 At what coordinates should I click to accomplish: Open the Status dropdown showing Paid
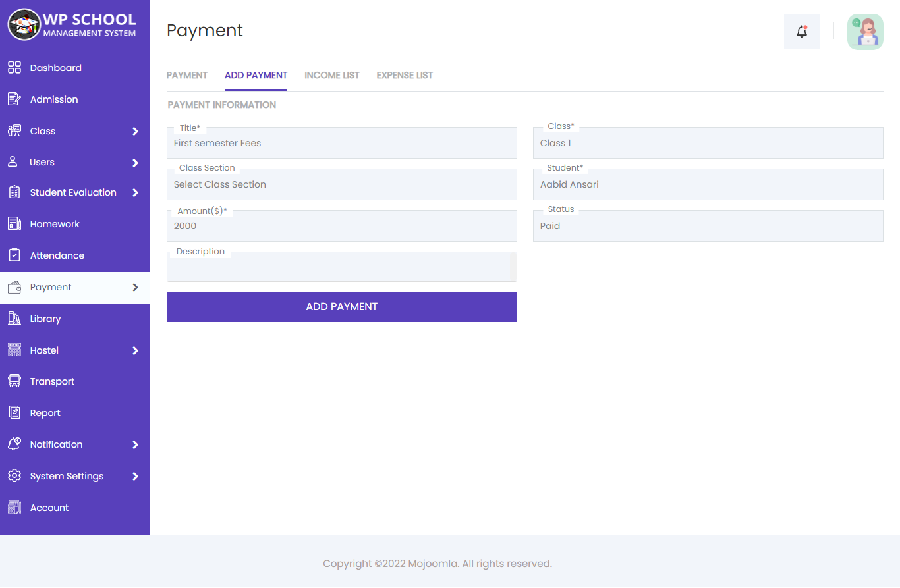tap(708, 226)
